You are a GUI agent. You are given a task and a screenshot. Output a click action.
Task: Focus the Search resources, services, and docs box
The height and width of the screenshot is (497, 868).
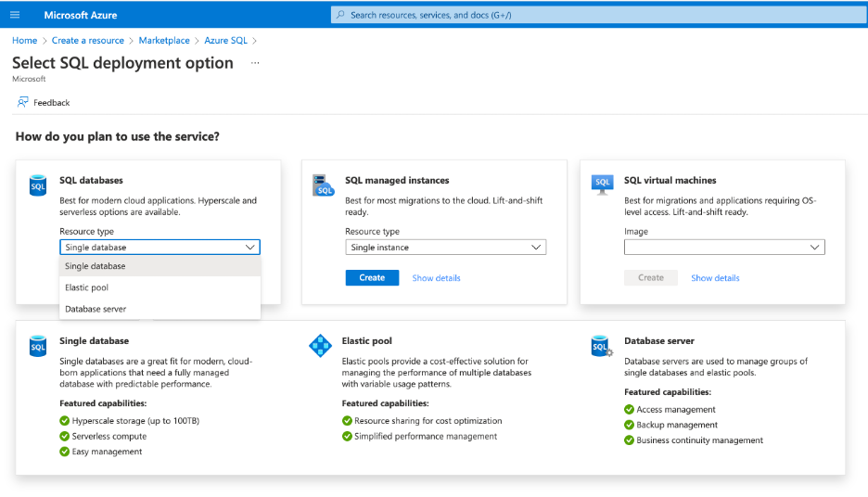(594, 15)
